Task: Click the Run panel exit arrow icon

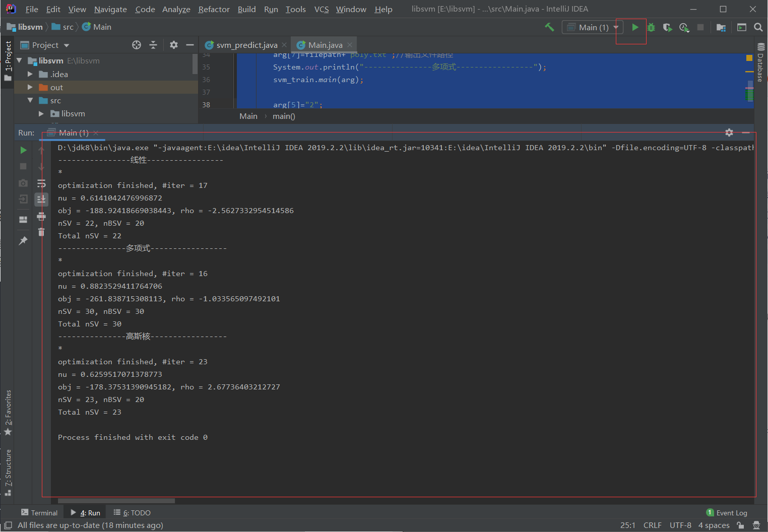Action: (23, 199)
